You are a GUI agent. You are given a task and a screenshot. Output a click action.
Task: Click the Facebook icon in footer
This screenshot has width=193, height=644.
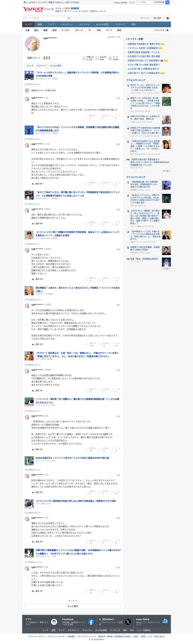coord(91,622)
